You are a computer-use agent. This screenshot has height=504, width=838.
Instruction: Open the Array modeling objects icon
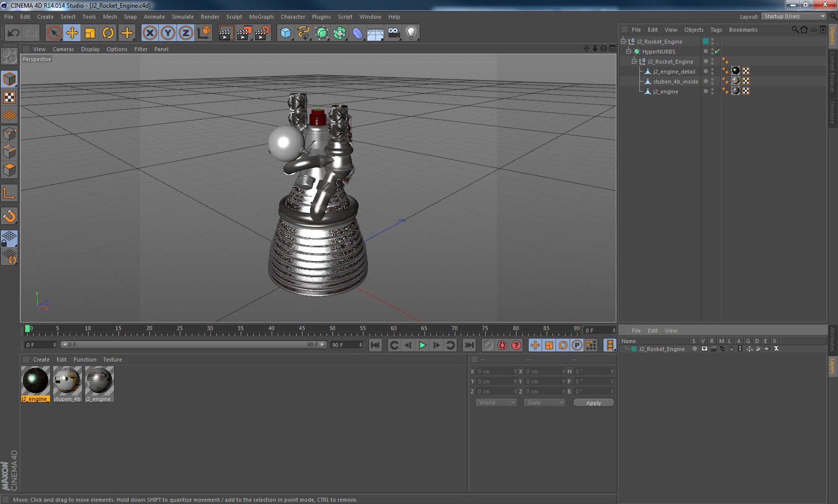pos(340,33)
